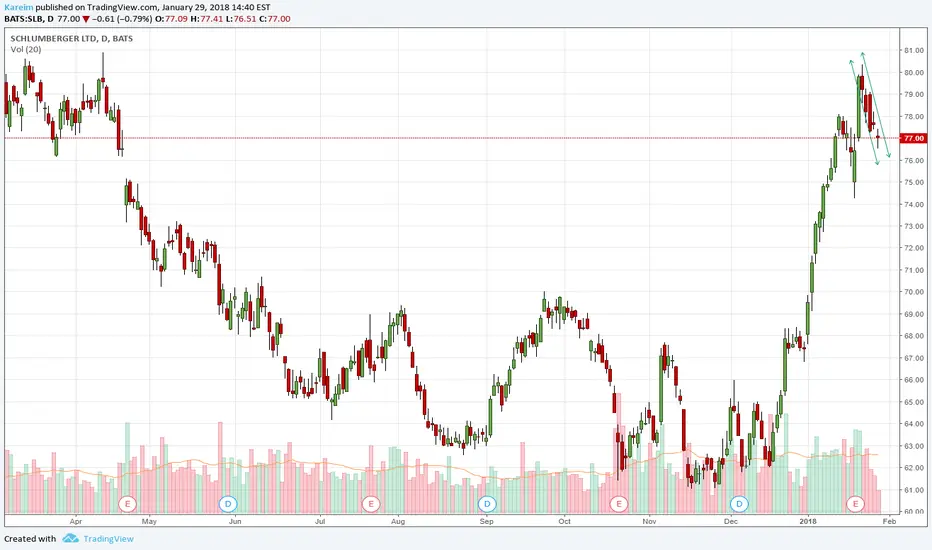Click the dividend D marker near June
This screenshot has width=932, height=550.
pos(228,504)
